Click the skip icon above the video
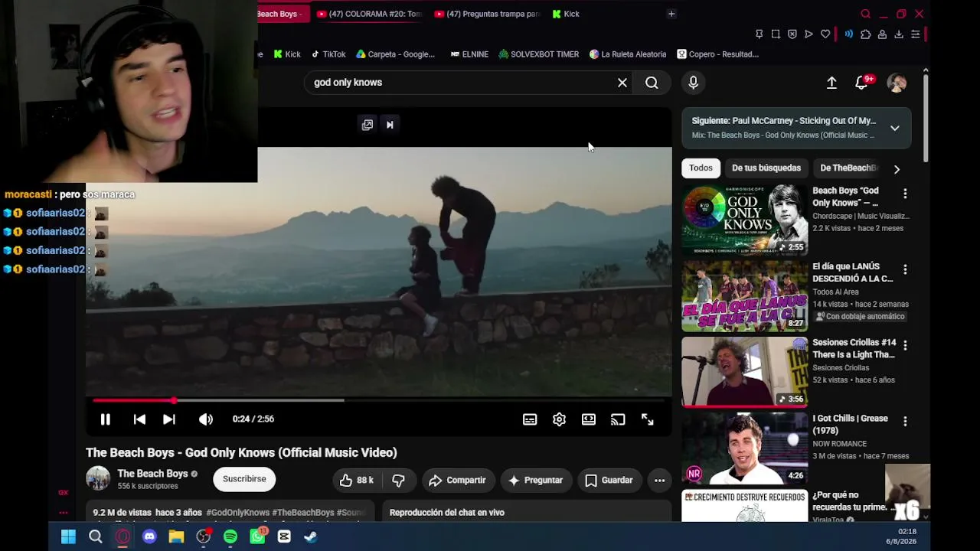Image resolution: width=980 pixels, height=551 pixels. click(390, 125)
